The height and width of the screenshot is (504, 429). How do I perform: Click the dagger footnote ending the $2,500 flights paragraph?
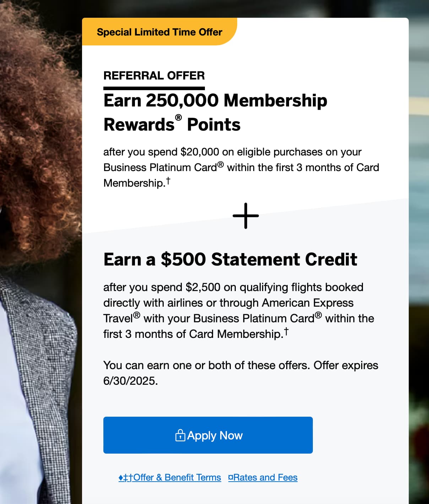pyautogui.click(x=286, y=332)
